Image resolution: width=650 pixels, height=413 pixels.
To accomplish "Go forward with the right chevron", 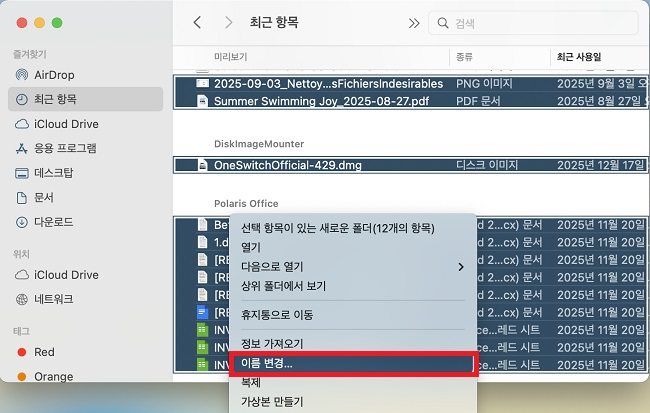I will [x=228, y=22].
